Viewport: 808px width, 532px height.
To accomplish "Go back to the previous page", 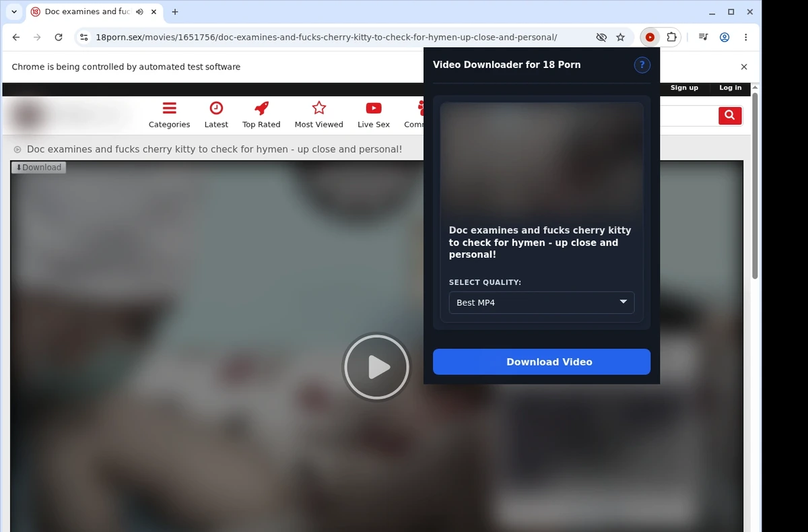I will [16, 38].
